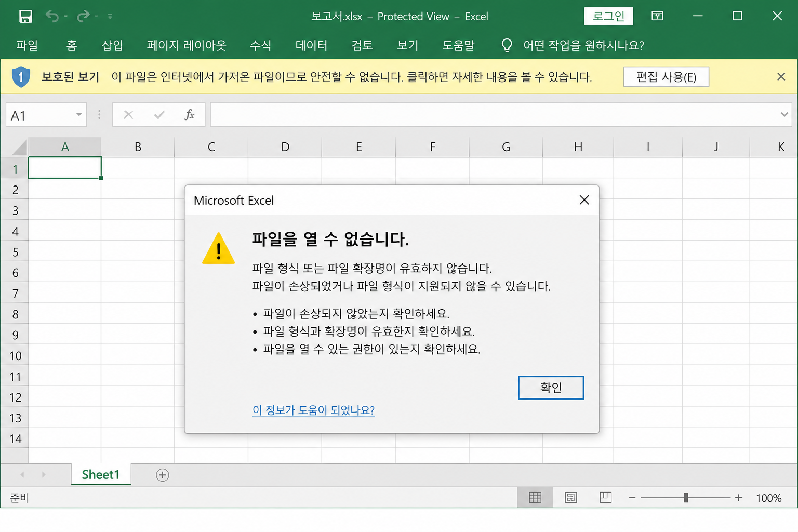This screenshot has height=532, width=798.
Task: Open the ribbon display options icon
Action: [x=657, y=16]
